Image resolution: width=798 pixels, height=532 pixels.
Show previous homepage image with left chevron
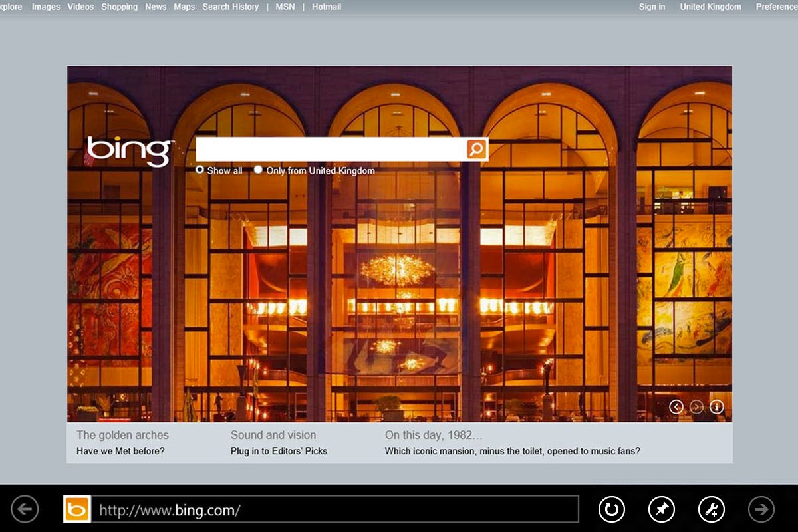pos(676,406)
